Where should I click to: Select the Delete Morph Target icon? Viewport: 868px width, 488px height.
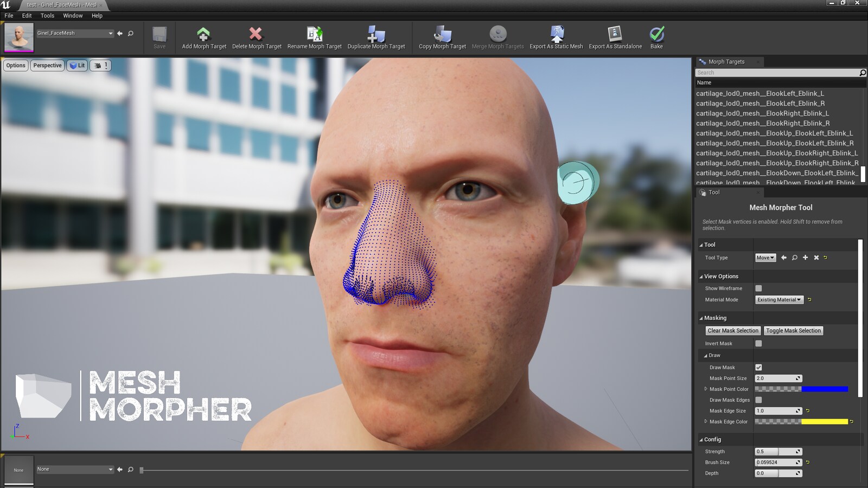pos(255,34)
